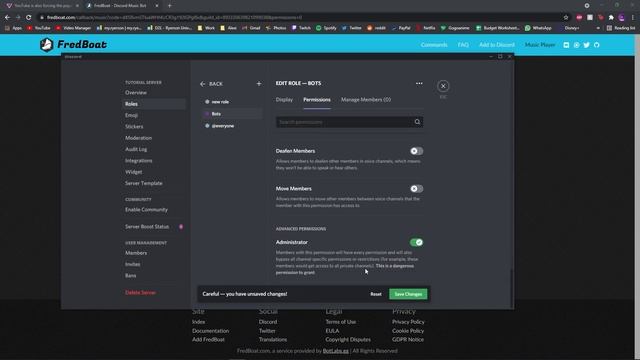Viewport: 640px width, 360px height.
Task: Go back using the BACK arrow
Action: 211,84
